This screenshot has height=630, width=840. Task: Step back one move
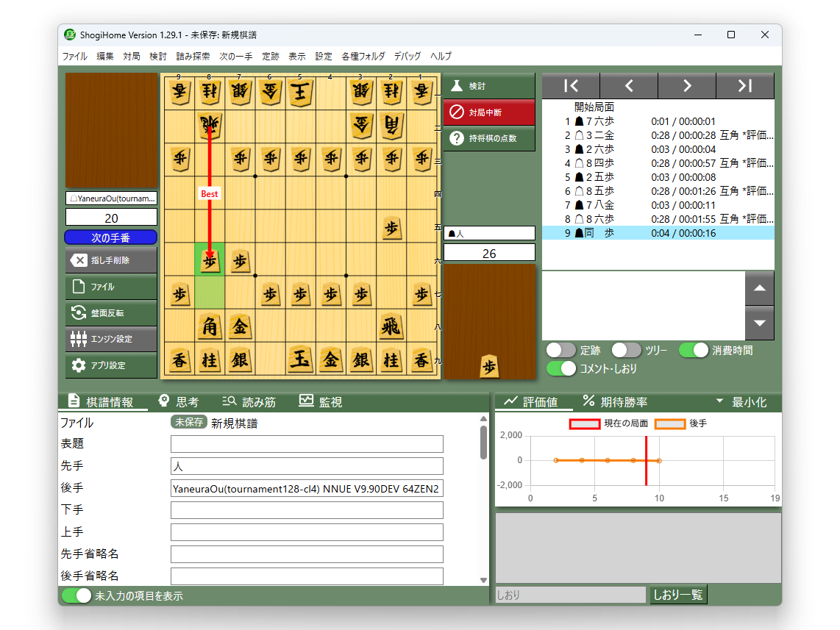pyautogui.click(x=629, y=85)
